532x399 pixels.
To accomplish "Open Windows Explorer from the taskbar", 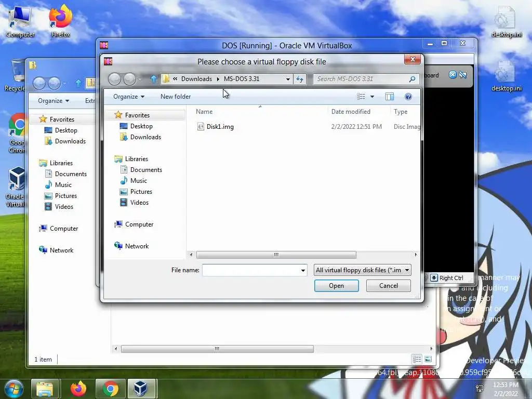I will coord(45,389).
